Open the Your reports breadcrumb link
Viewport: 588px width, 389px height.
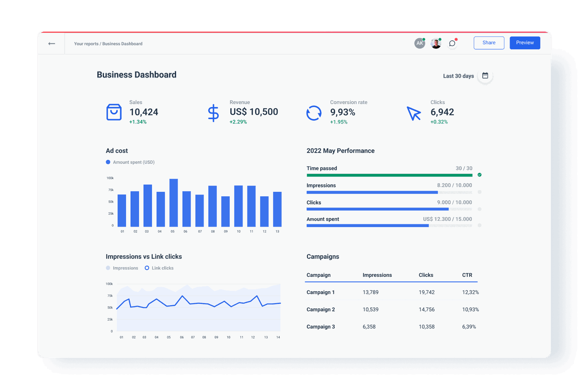[x=86, y=43]
